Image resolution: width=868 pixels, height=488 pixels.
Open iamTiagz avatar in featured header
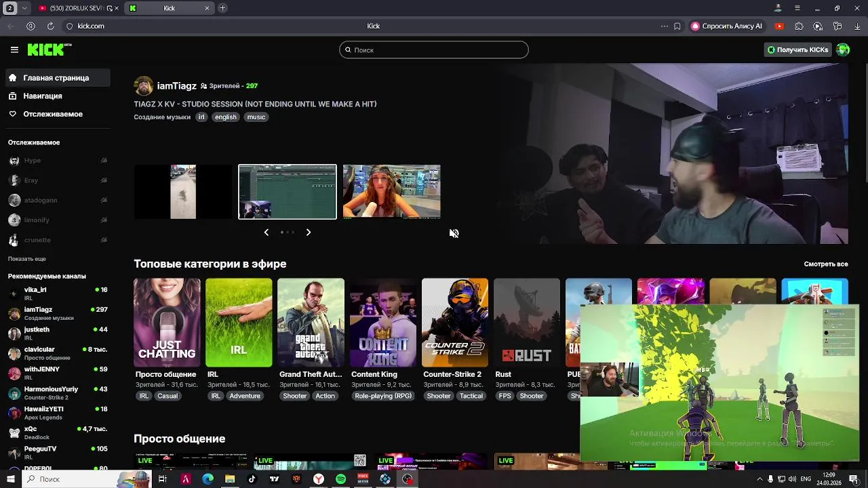[x=144, y=86]
